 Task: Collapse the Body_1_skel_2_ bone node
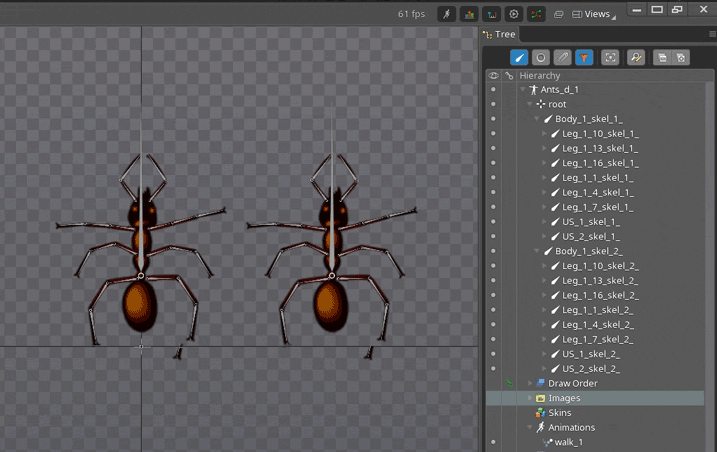pyautogui.click(x=536, y=251)
